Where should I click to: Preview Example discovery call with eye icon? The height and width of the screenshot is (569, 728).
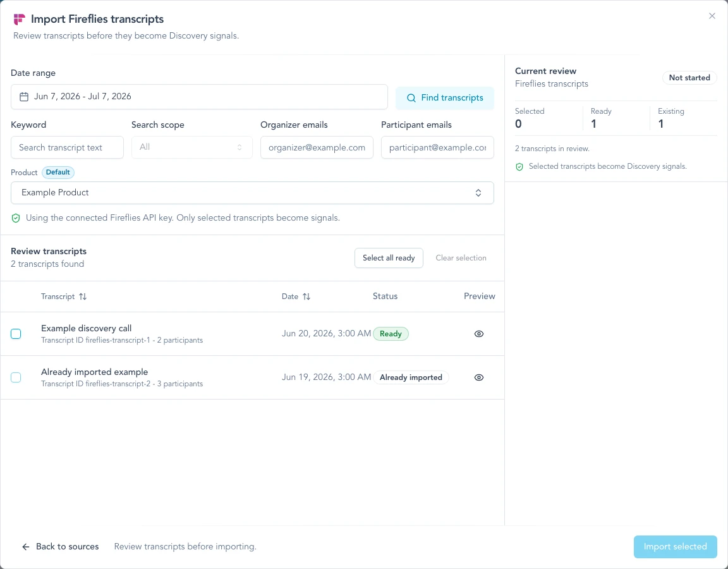click(x=479, y=334)
